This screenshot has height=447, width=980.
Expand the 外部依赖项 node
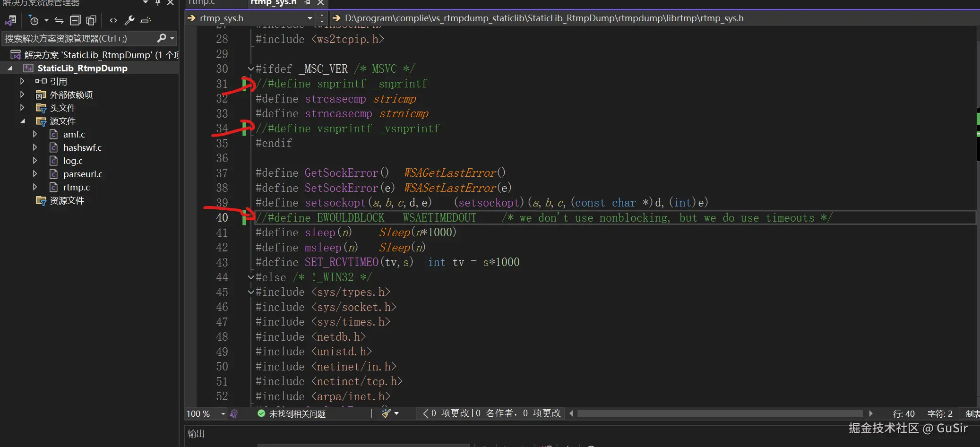[x=22, y=95]
